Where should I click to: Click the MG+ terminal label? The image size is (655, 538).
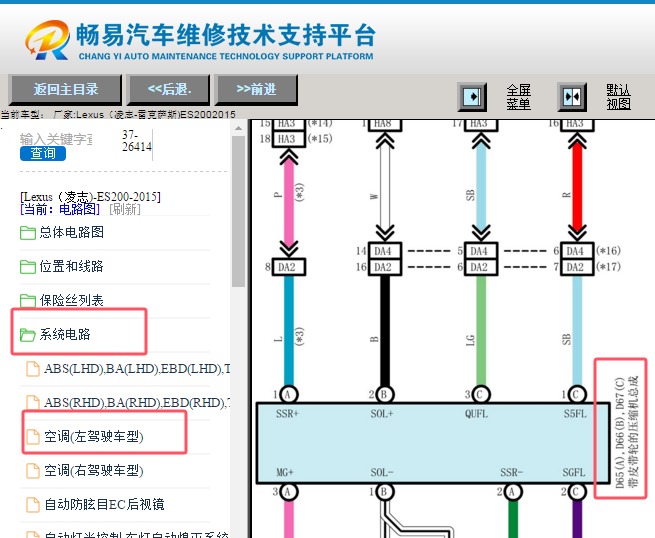[x=285, y=472]
